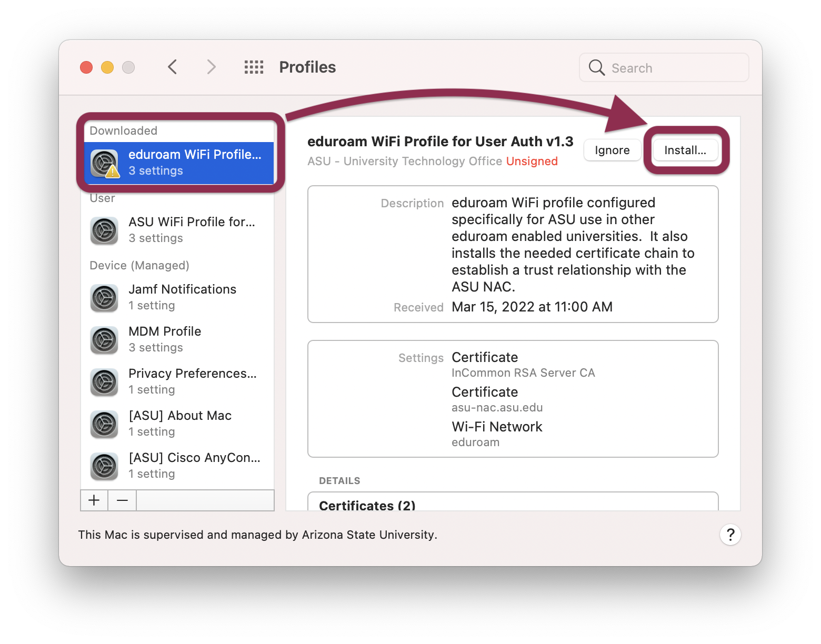Close the Profiles window red button
The height and width of the screenshot is (644, 821).
coord(86,67)
